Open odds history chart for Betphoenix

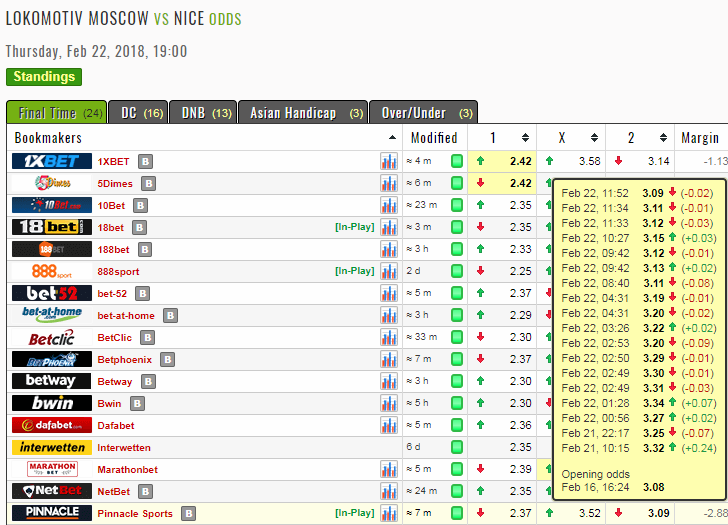[389, 359]
